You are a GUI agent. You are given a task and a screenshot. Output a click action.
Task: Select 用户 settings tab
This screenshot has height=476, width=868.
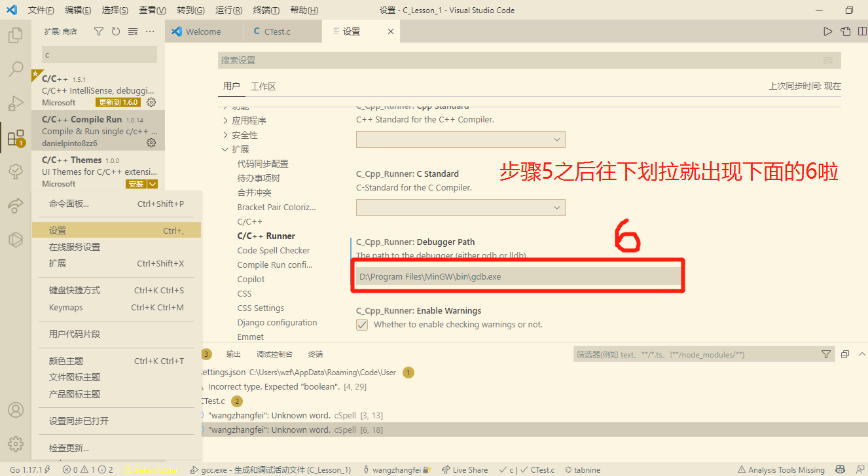(231, 86)
